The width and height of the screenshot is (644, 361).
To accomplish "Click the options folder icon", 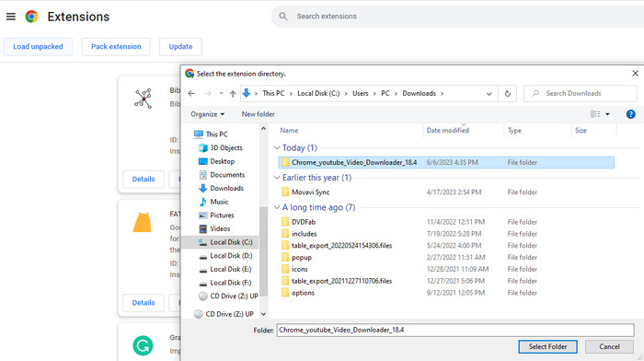I will (285, 293).
